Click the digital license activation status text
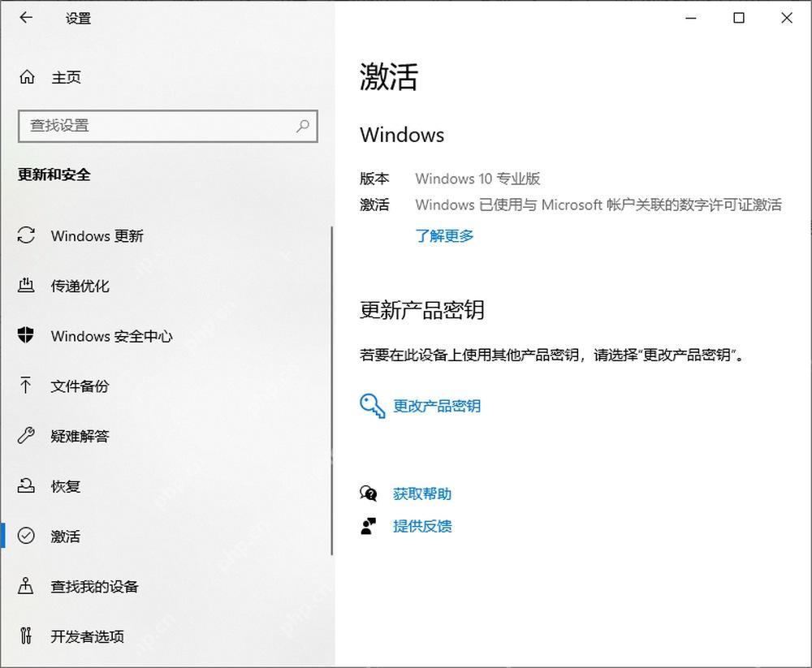Viewport: 812px width, 668px height. click(x=598, y=205)
